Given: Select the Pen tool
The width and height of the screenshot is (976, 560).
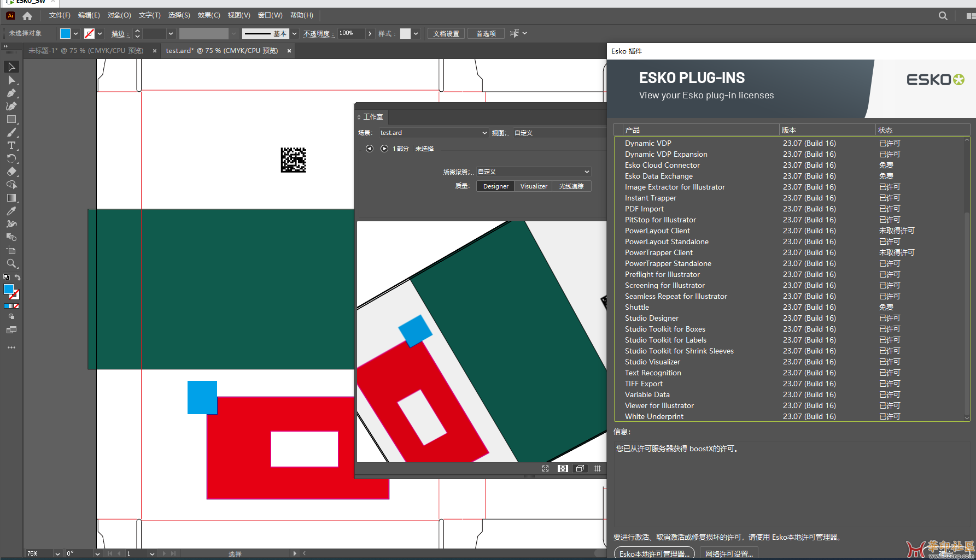Looking at the screenshot, I should [11, 93].
